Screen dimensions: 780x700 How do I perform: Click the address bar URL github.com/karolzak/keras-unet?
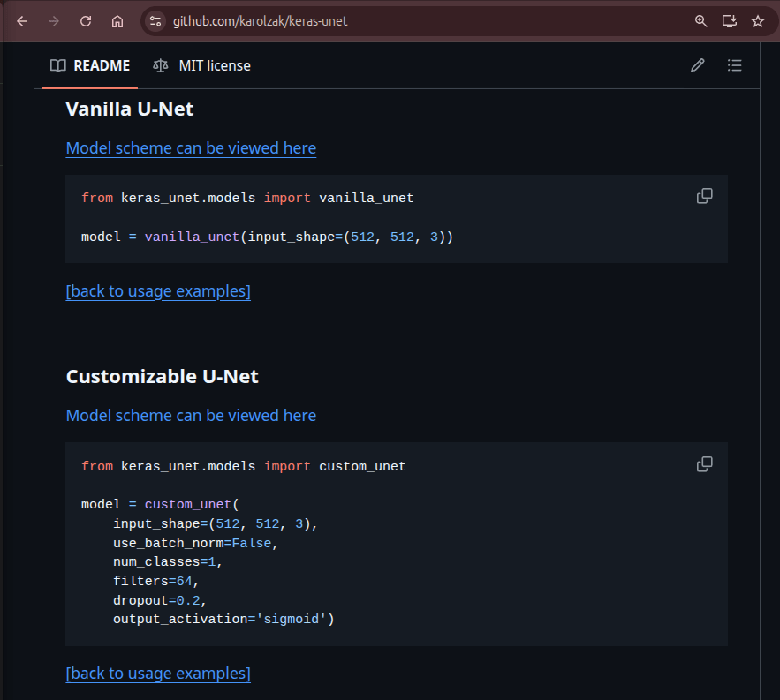[261, 21]
